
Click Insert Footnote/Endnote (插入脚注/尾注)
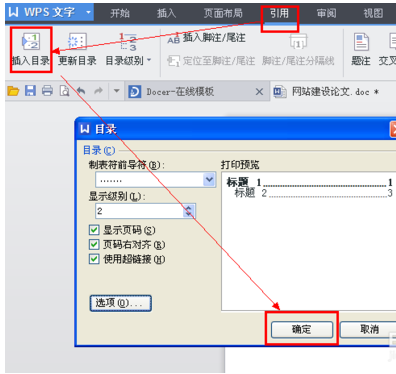pos(206,38)
